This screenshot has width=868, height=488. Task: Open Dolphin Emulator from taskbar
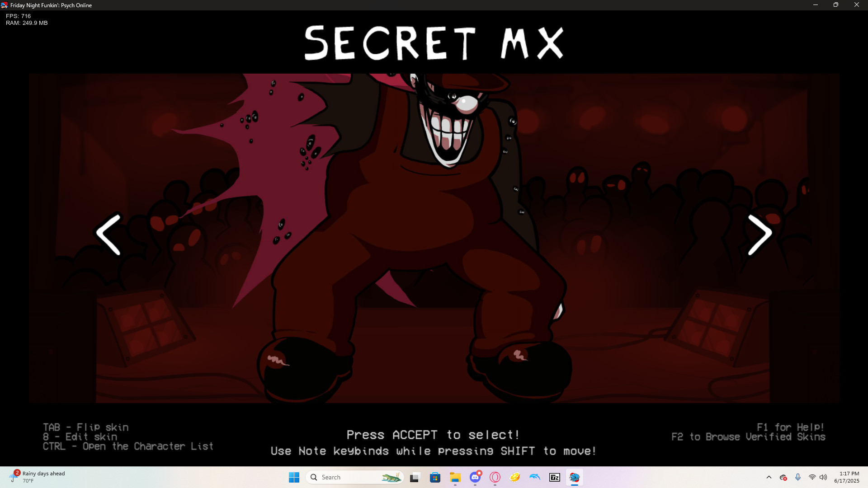(535, 477)
